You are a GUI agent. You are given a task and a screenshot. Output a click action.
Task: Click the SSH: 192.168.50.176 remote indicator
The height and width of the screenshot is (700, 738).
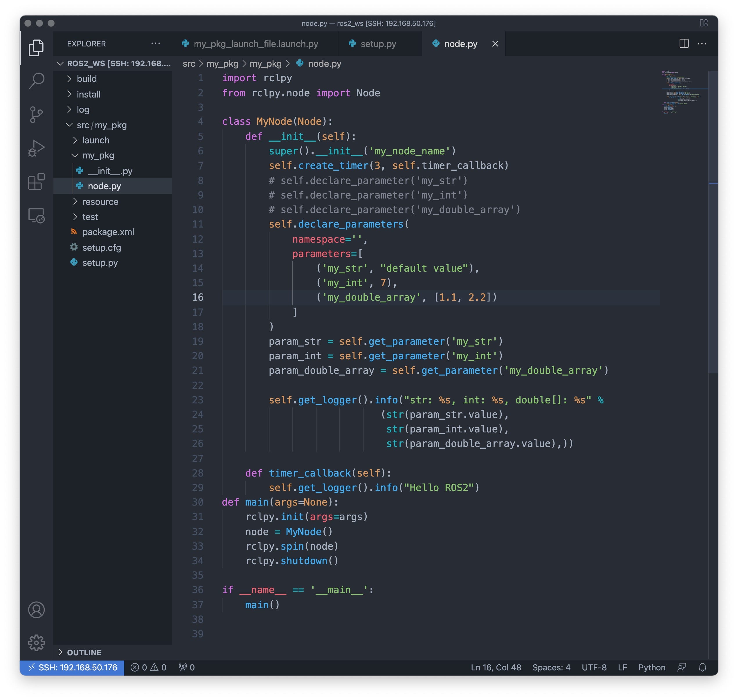coord(72,667)
